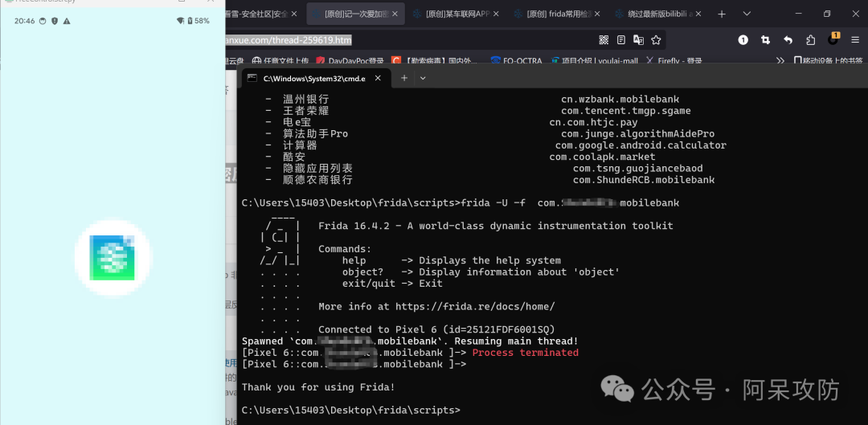
Task: Click the undo arrow toolbar icon
Action: pyautogui.click(x=788, y=40)
